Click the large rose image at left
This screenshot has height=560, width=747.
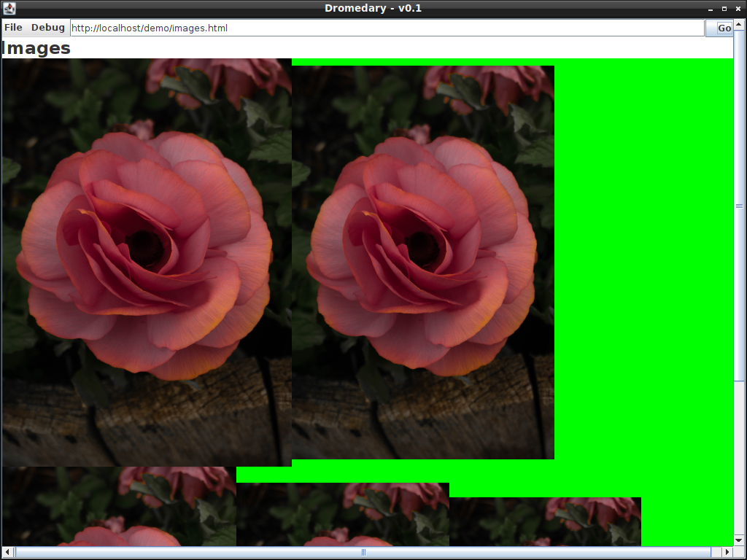point(147,262)
